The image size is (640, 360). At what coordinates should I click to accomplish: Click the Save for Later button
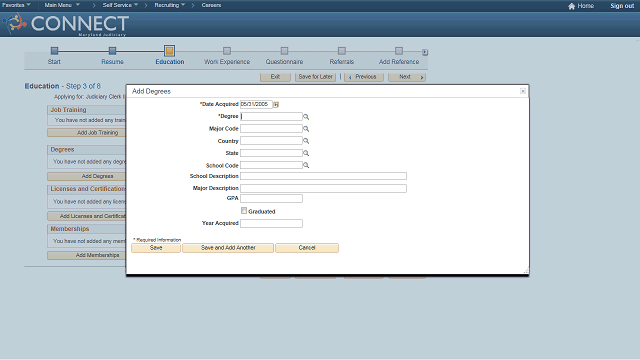pyautogui.click(x=316, y=77)
